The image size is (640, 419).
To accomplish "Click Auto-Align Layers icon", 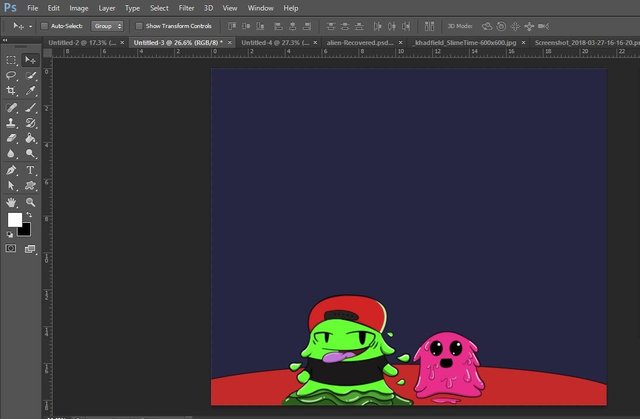I will 429,27.
